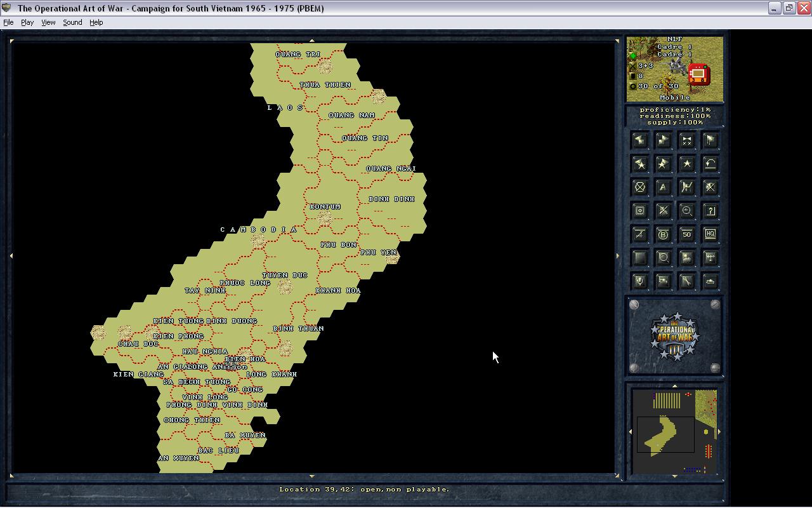Click the plain star formation button
The width and height of the screenshot is (812, 508).
(686, 164)
